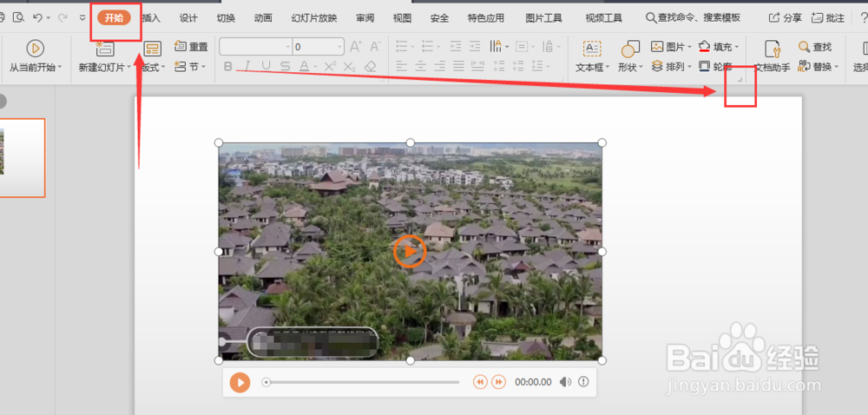This screenshot has width=868, height=415.
Task: Click the video progress slider
Action: [x=361, y=382]
